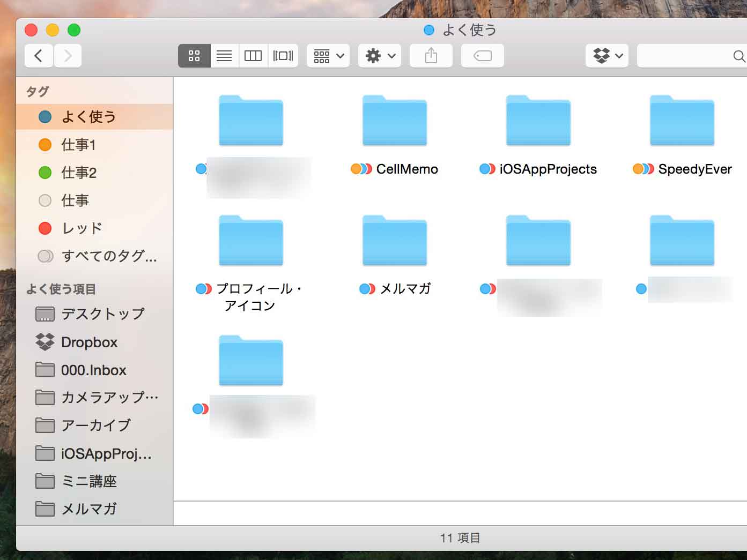
Task: Open メルマガ folder in sidebar
Action: point(95,509)
